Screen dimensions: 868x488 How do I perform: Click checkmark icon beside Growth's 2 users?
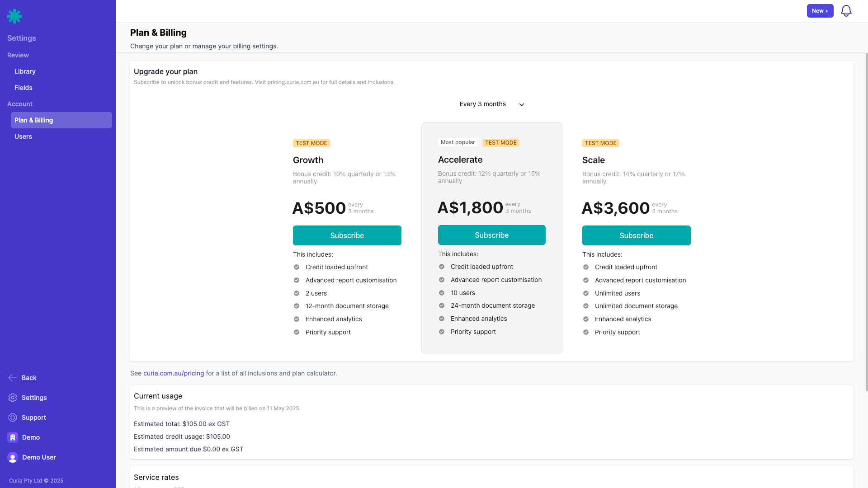tap(297, 293)
